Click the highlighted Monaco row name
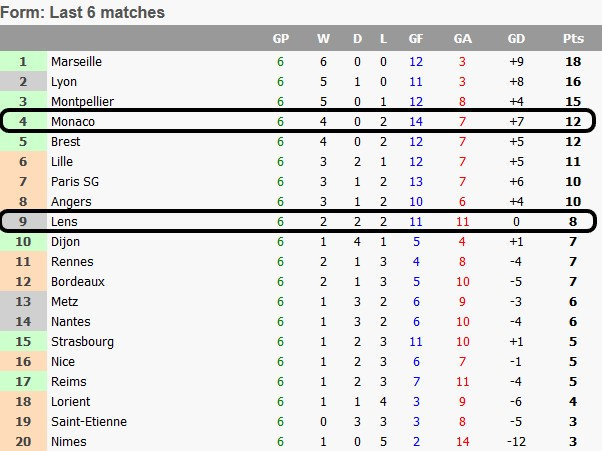The image size is (602, 451). click(72, 122)
